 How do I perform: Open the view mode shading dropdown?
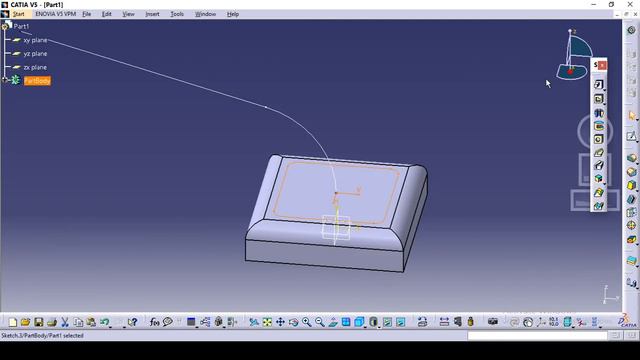373,322
